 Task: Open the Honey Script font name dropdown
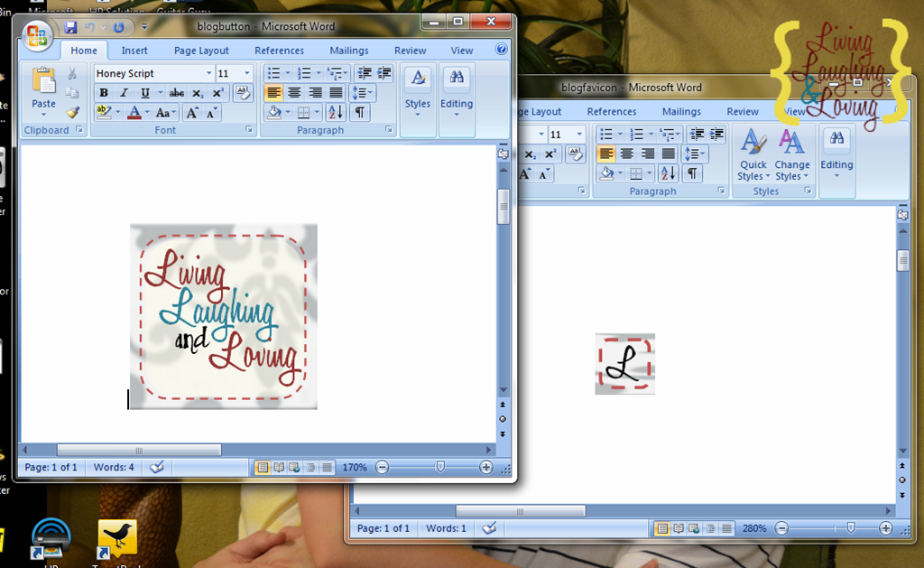coord(208,73)
